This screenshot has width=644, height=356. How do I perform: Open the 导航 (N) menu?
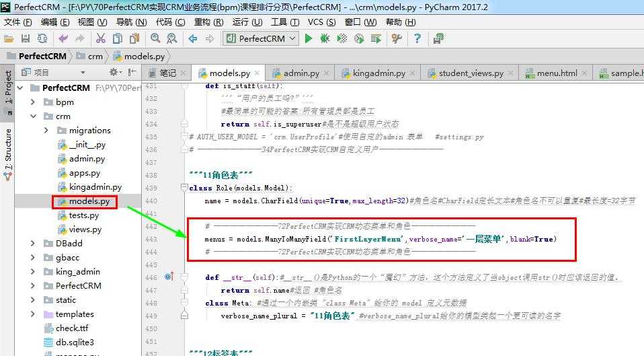pyautogui.click(x=132, y=22)
